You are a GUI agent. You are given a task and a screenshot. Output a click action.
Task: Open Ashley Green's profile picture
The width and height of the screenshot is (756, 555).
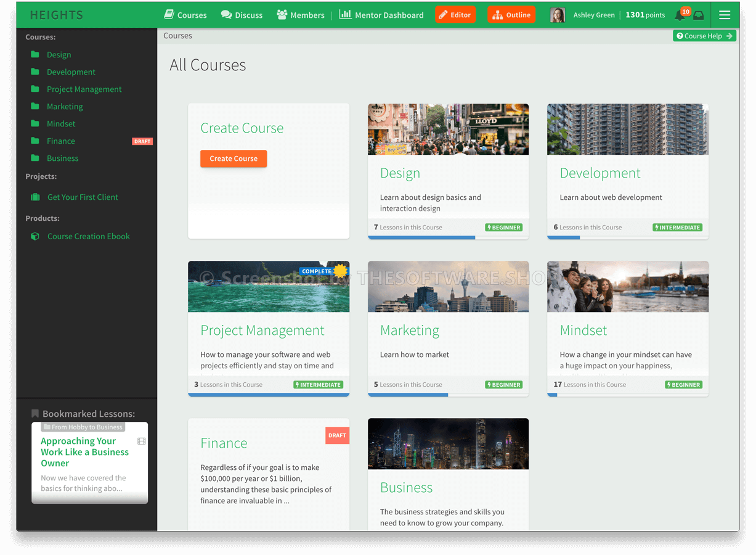pyautogui.click(x=558, y=15)
